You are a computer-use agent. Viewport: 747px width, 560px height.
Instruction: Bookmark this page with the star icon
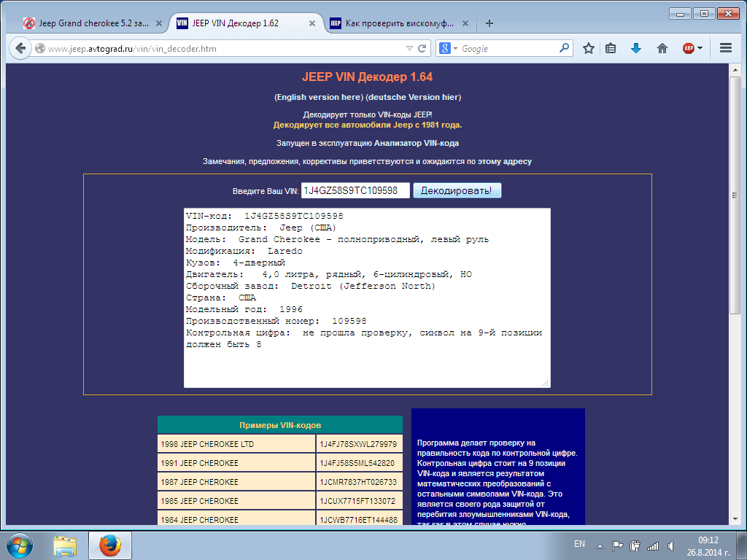point(589,49)
